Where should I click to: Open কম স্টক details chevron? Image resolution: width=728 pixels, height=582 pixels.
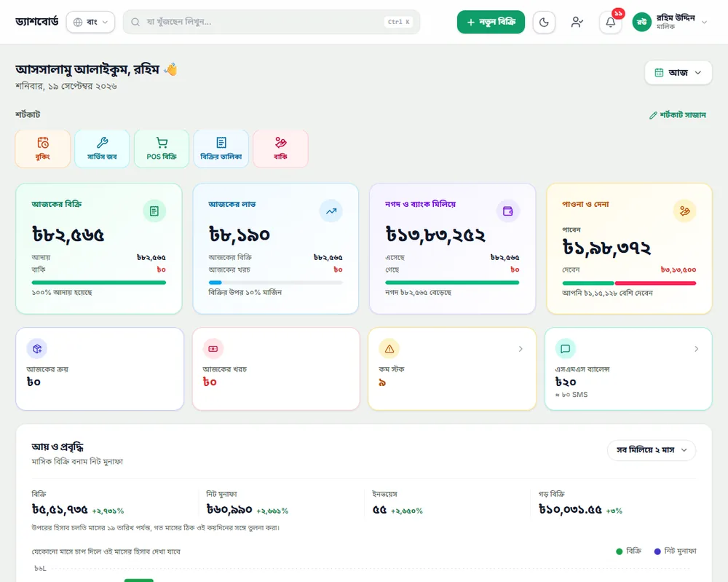(521, 349)
